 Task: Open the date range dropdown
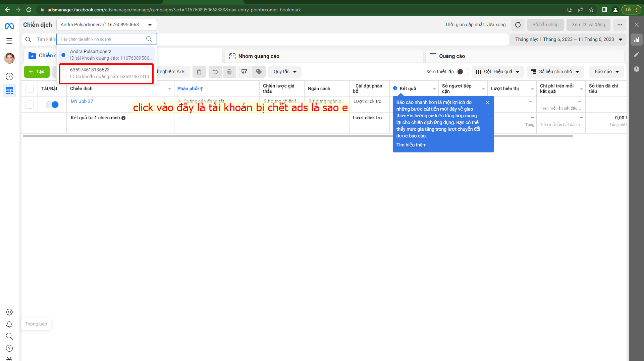pyautogui.click(x=568, y=40)
